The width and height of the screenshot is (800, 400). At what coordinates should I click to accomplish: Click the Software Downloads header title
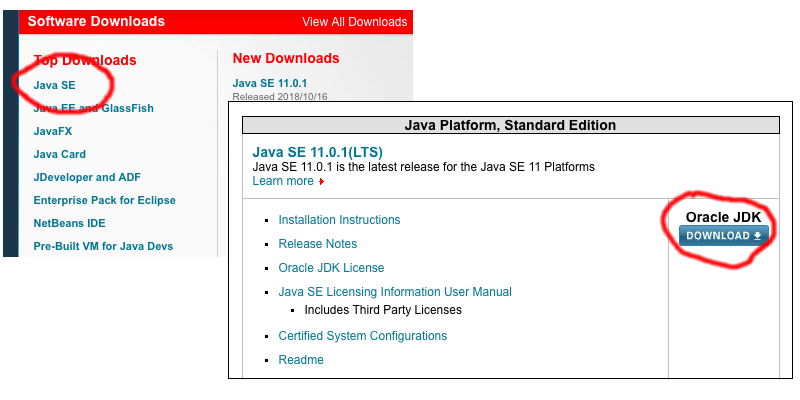(x=96, y=21)
